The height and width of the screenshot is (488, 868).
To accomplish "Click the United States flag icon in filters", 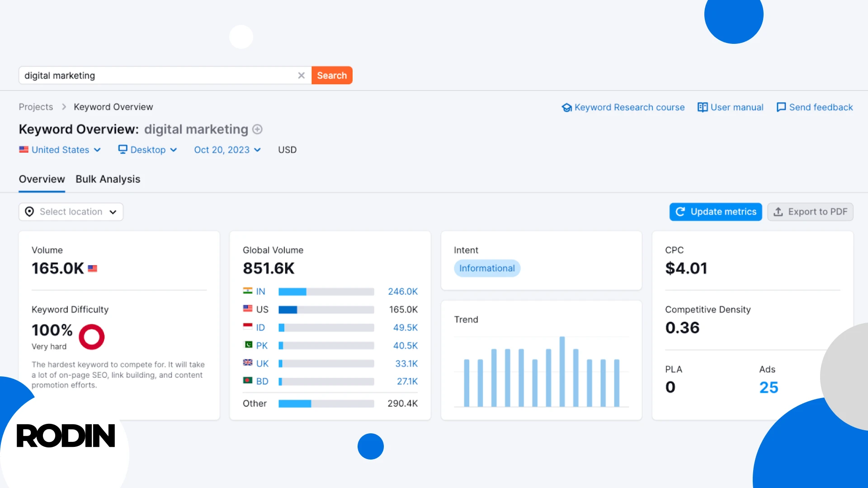I will point(24,150).
